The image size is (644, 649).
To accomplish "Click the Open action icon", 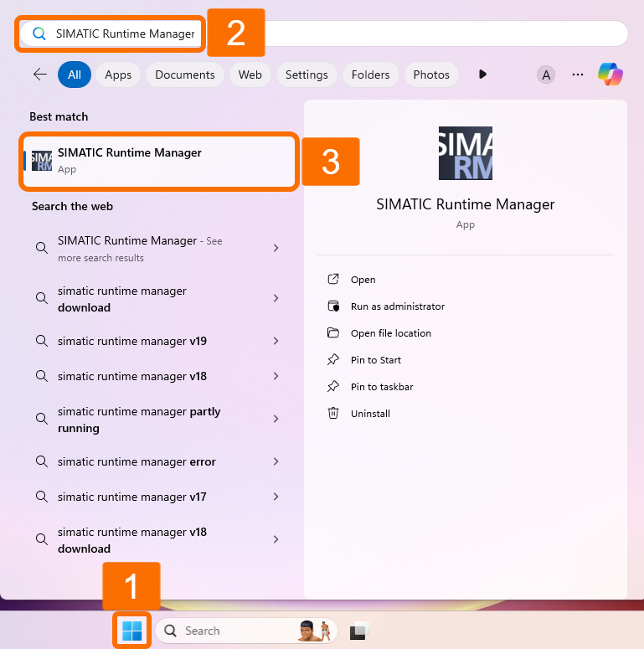I will (x=333, y=280).
